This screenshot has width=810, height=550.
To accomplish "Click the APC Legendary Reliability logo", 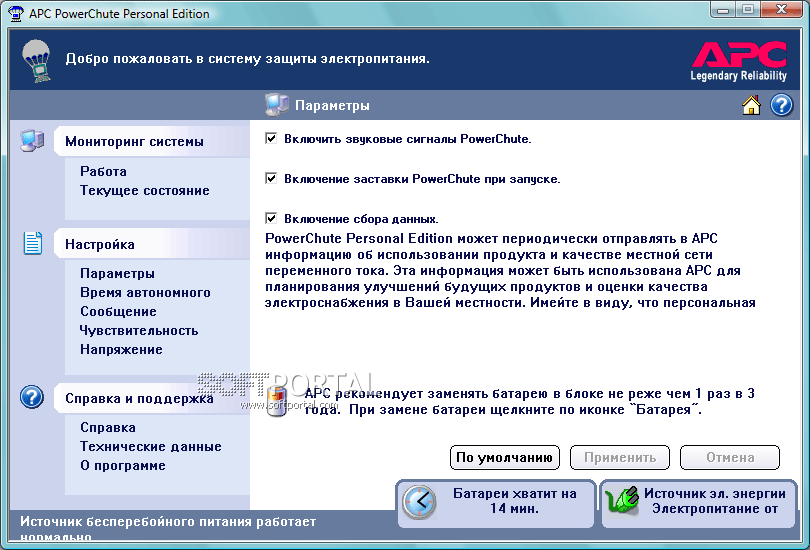I will (739, 61).
